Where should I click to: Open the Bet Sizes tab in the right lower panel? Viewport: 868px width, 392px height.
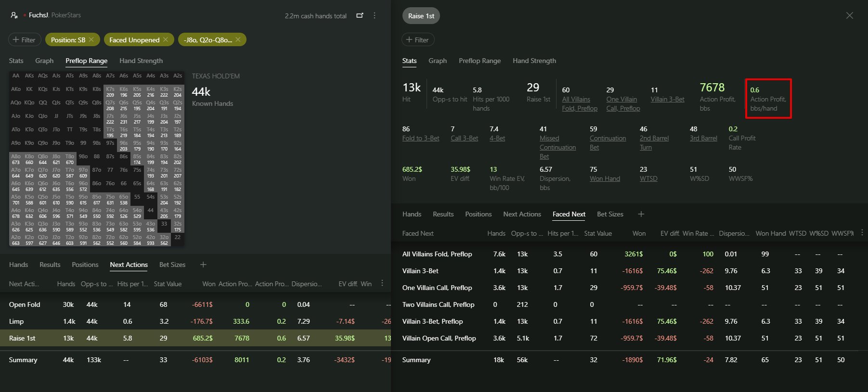(610, 214)
